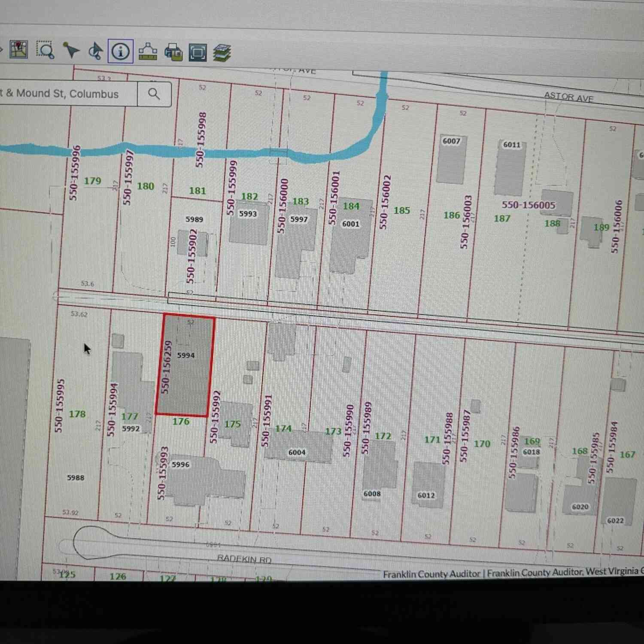Click the parcel number 550-155986
The height and width of the screenshot is (644, 644).
pyautogui.click(x=513, y=453)
